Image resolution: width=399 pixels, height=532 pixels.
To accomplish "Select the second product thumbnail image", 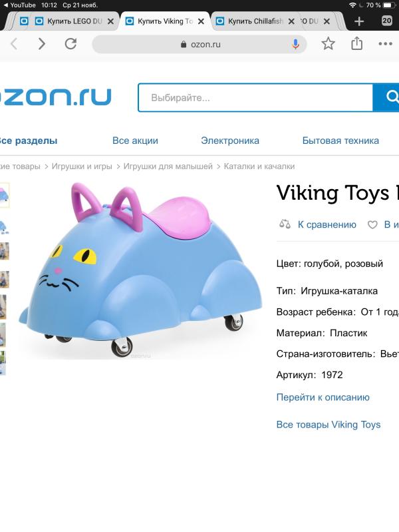I will pyautogui.click(x=4, y=226).
